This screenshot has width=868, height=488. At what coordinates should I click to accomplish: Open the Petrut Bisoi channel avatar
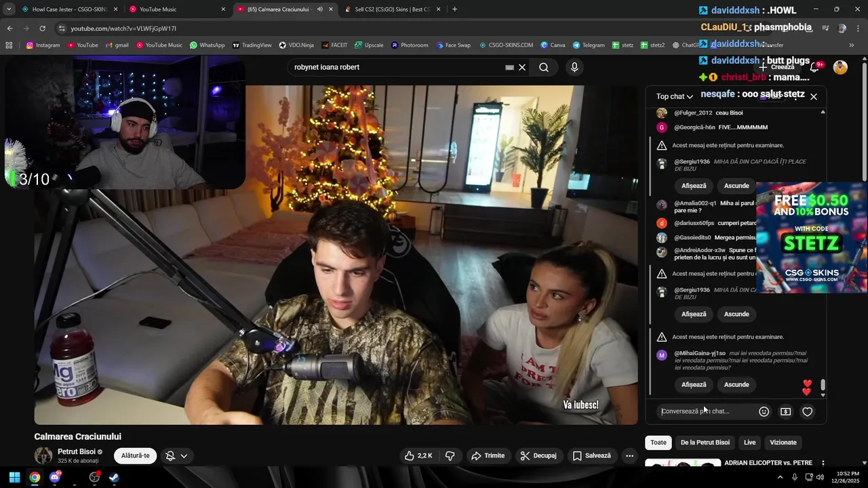pos(43,455)
